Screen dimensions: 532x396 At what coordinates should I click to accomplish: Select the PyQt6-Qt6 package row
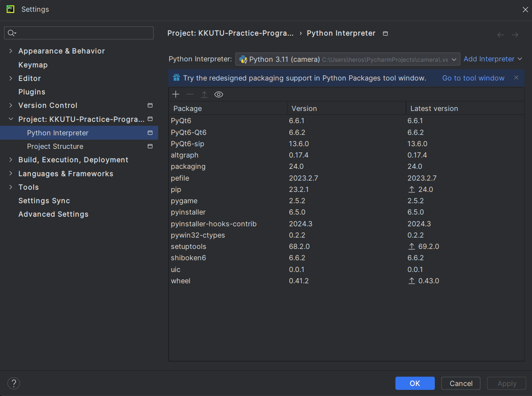(346, 132)
